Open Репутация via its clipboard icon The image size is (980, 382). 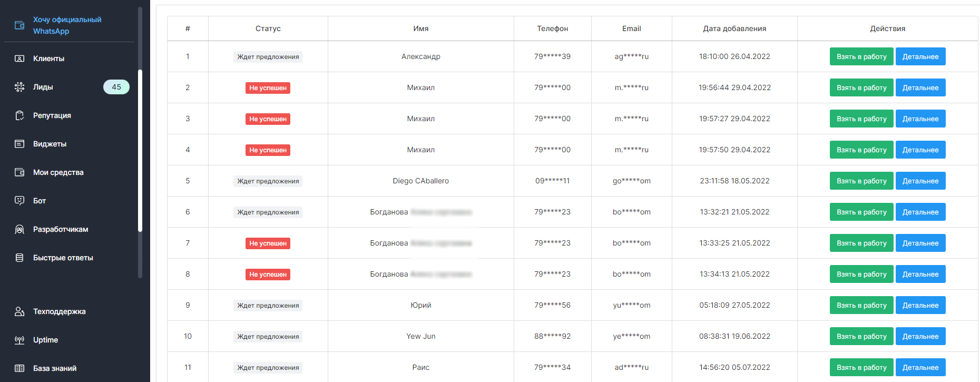(19, 115)
